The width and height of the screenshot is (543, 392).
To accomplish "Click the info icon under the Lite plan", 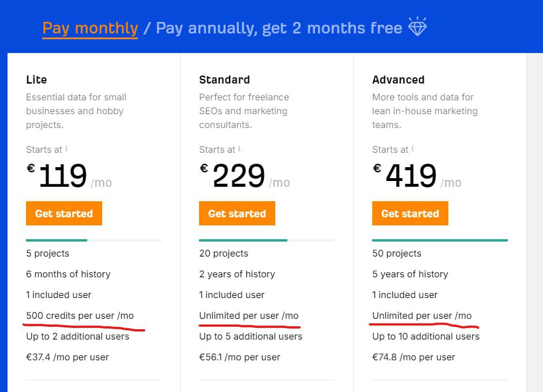I will click(66, 149).
